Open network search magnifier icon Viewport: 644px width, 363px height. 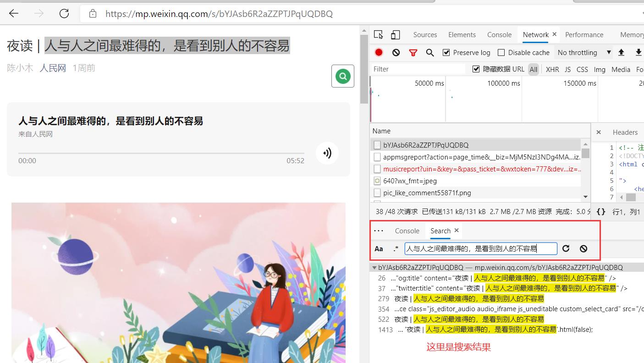pos(430,53)
